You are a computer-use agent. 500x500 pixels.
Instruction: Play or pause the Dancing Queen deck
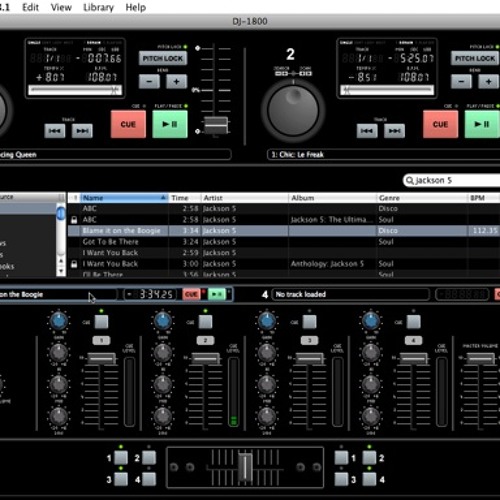[170, 124]
